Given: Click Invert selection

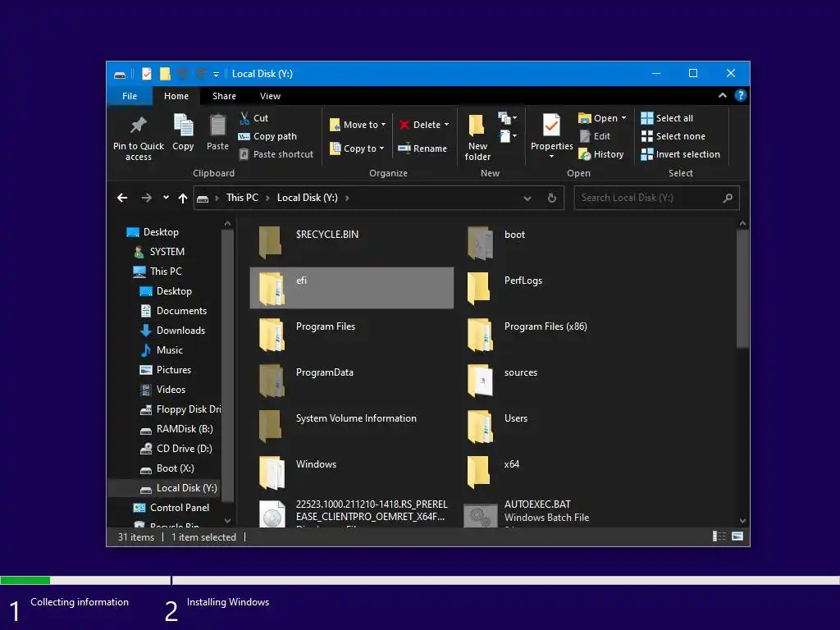Looking at the screenshot, I should 680,154.
